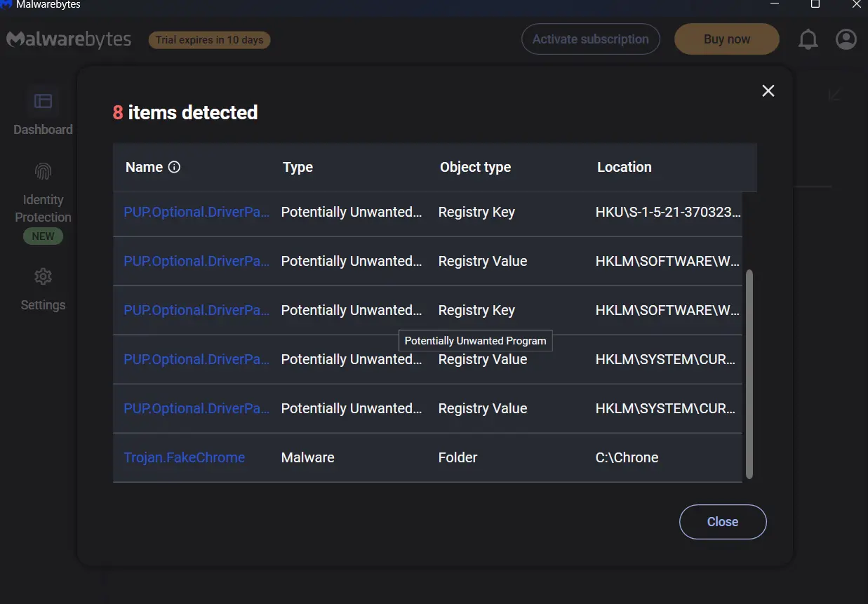
Task: Click the 8 items detected heading
Action: click(x=185, y=112)
